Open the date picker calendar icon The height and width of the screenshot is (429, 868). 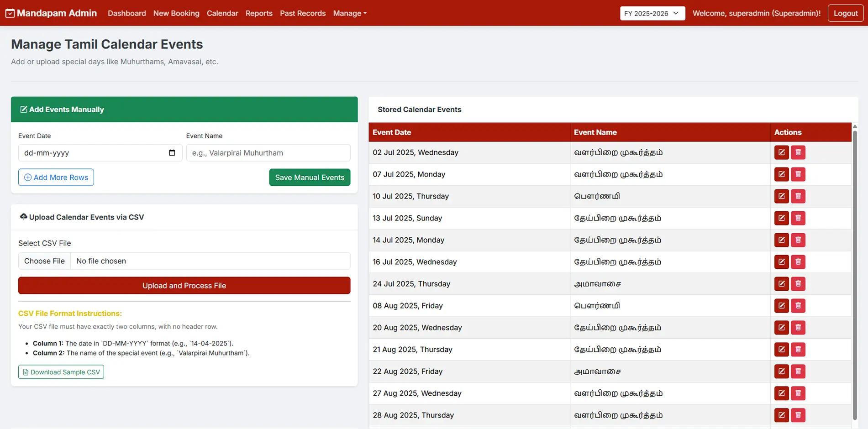[x=172, y=153]
